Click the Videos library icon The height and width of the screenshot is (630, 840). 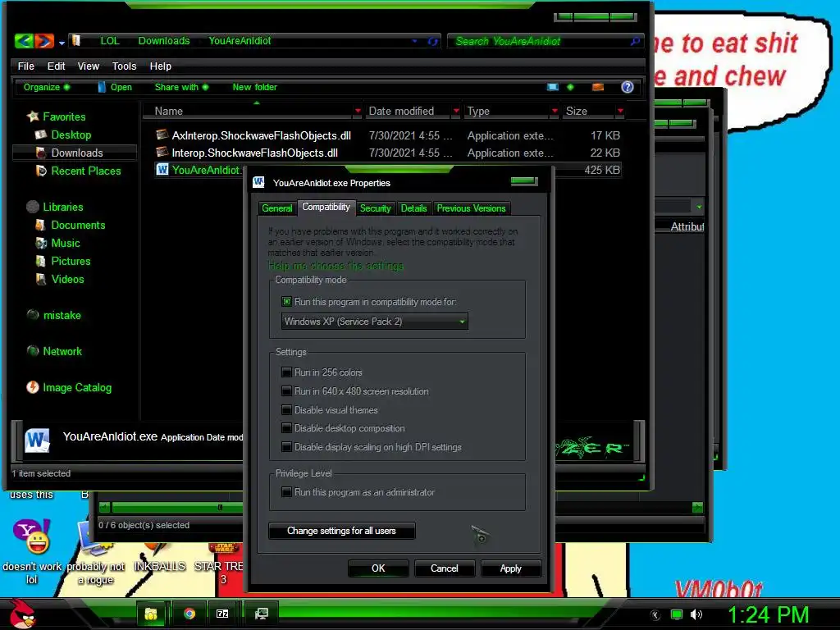pos(41,279)
